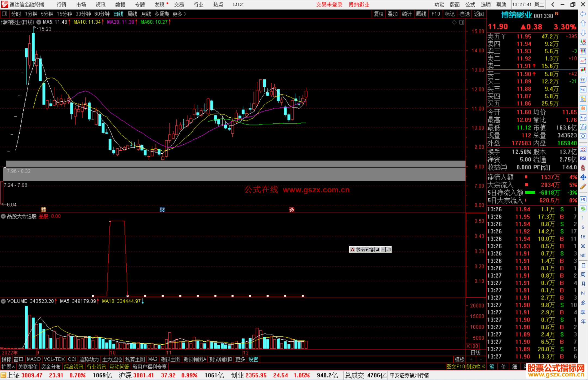
Task: Click the X100 volume scale label
Action: pos(473,346)
